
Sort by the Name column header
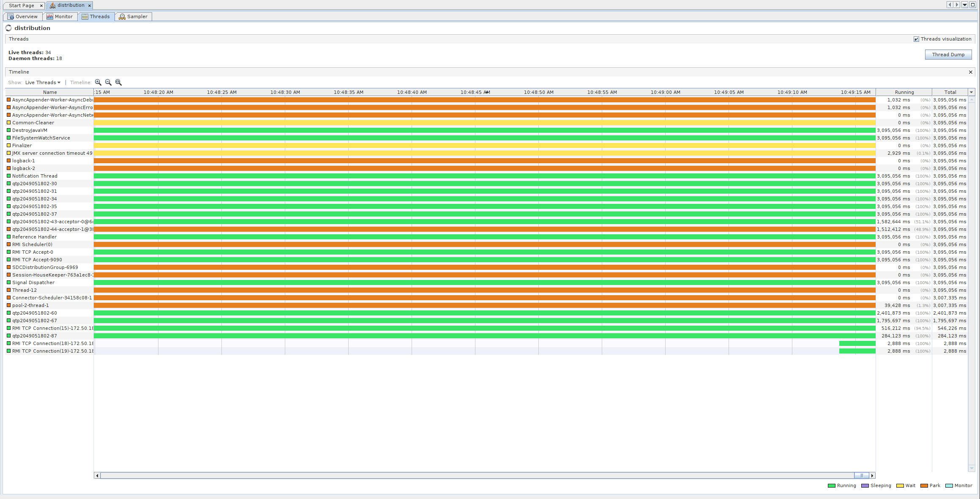click(x=49, y=92)
